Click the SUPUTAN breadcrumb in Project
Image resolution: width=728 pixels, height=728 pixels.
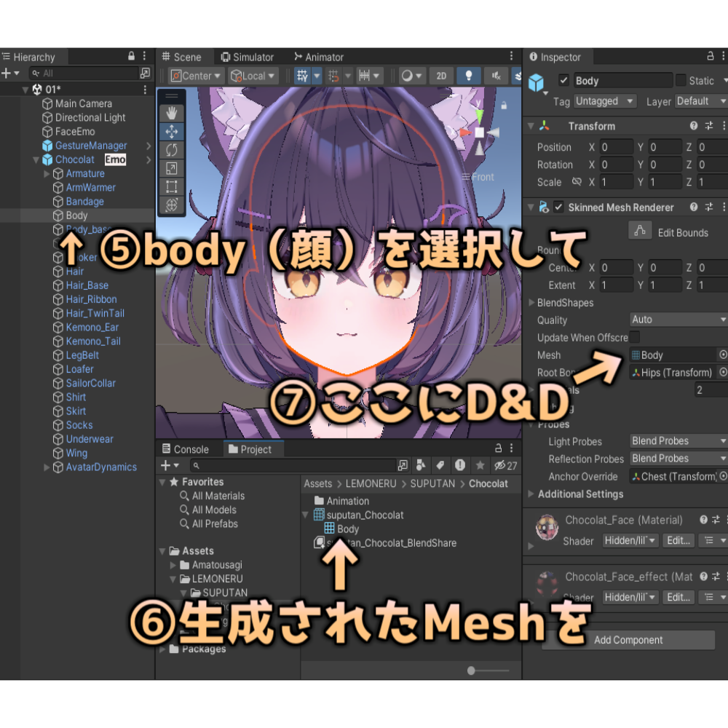tap(432, 483)
